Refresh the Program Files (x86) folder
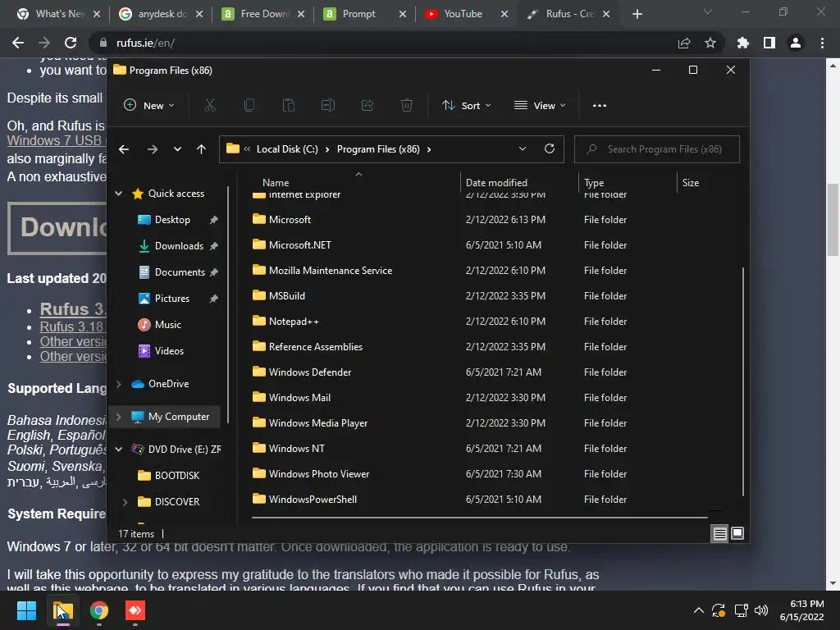The height and width of the screenshot is (630, 840). pyautogui.click(x=550, y=149)
